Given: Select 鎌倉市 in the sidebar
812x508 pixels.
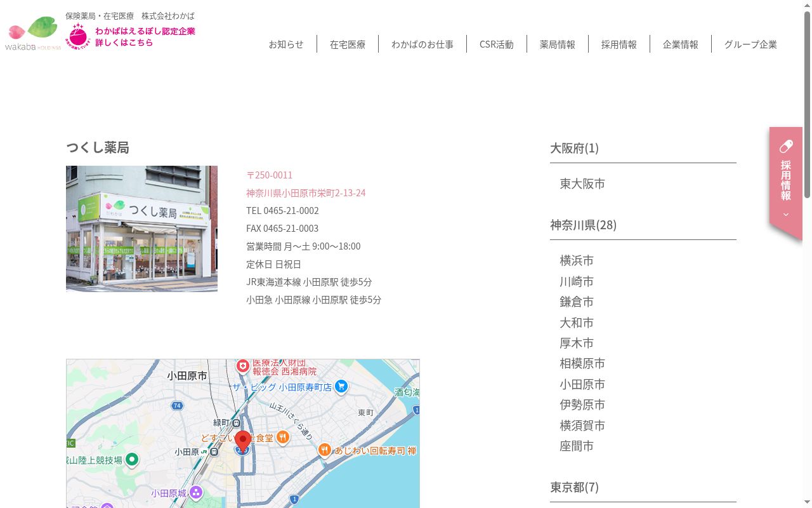Looking at the screenshot, I should click(x=577, y=302).
